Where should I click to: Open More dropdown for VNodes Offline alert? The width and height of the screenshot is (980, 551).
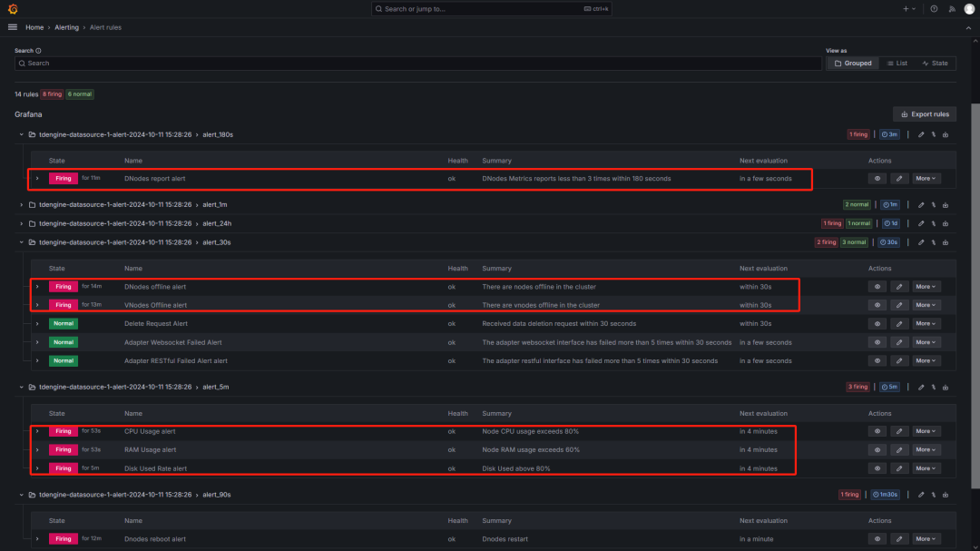click(x=926, y=305)
